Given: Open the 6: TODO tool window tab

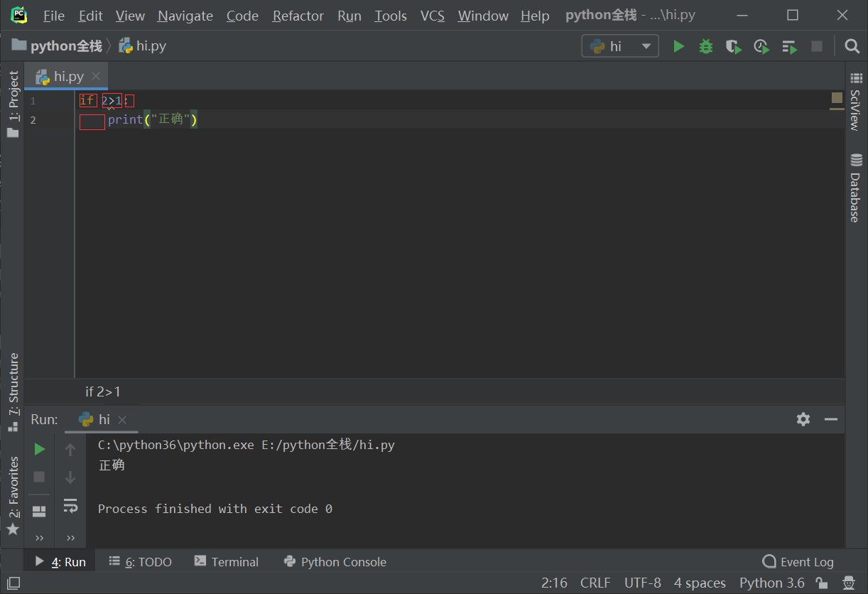Looking at the screenshot, I should point(141,561).
